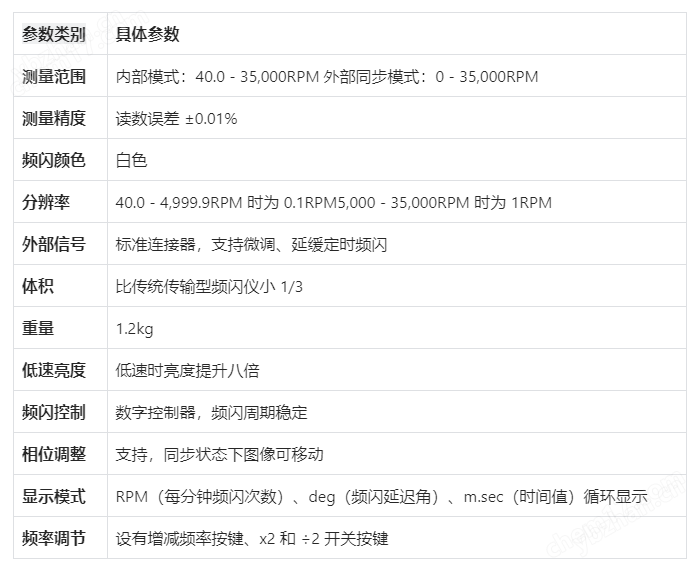Select the 显示模式 row label
696x568 pixels.
(53, 496)
